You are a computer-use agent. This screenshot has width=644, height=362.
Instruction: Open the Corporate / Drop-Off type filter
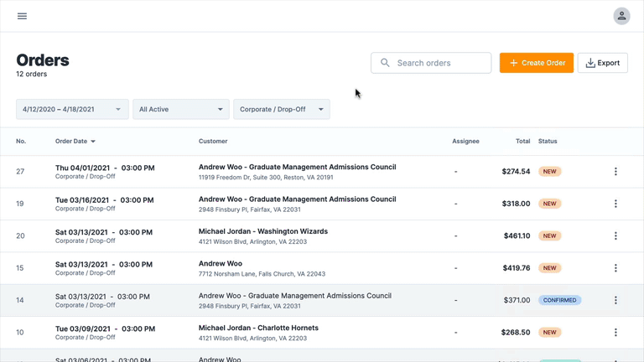[282, 109]
